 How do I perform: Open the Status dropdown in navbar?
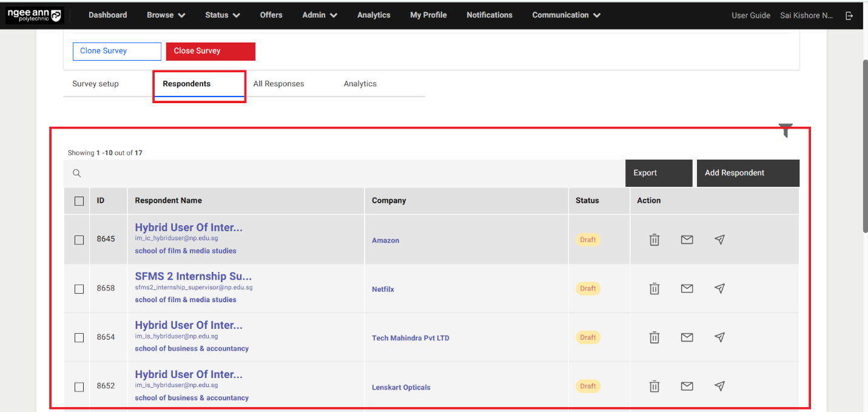[x=222, y=15]
